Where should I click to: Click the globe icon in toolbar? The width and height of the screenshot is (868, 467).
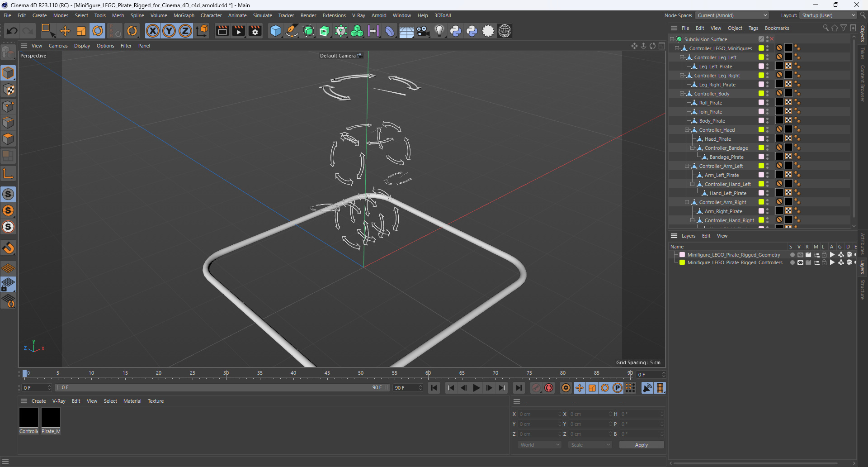(505, 31)
